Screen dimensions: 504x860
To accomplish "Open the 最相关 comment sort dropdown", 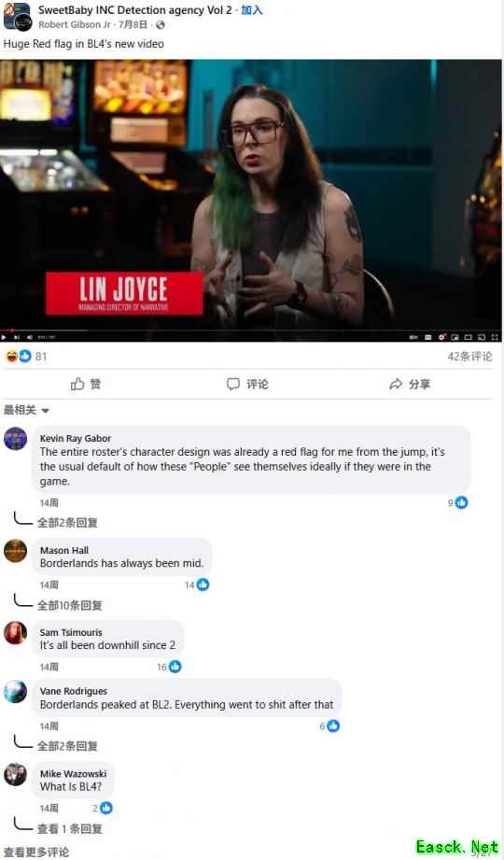I will (26, 410).
